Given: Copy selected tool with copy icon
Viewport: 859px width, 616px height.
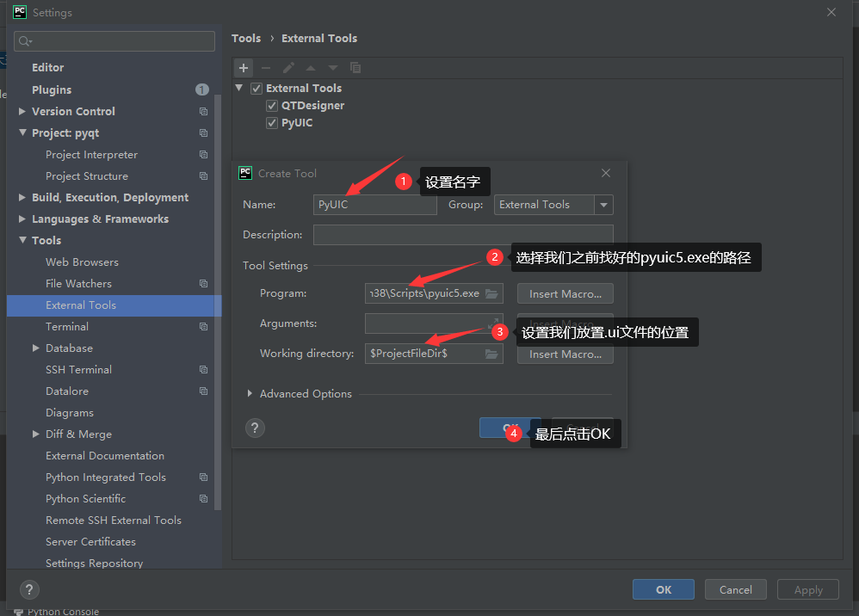Looking at the screenshot, I should (x=355, y=68).
